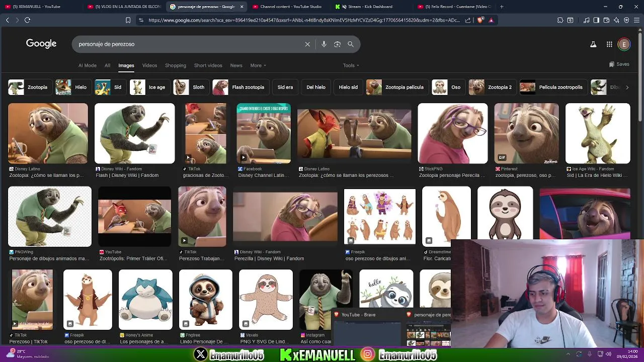
Task: Click in the Google search input field
Action: pos(189,44)
